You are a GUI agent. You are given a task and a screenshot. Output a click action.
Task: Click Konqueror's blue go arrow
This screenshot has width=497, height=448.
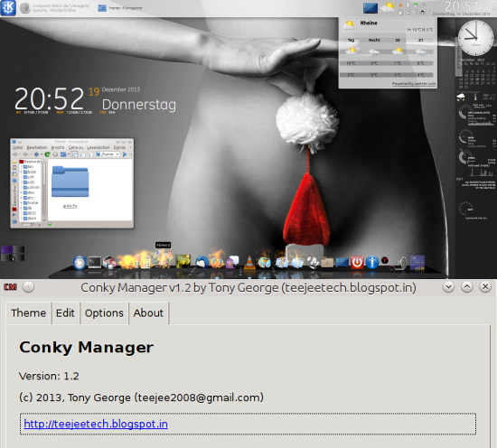pyautogui.click(x=125, y=154)
